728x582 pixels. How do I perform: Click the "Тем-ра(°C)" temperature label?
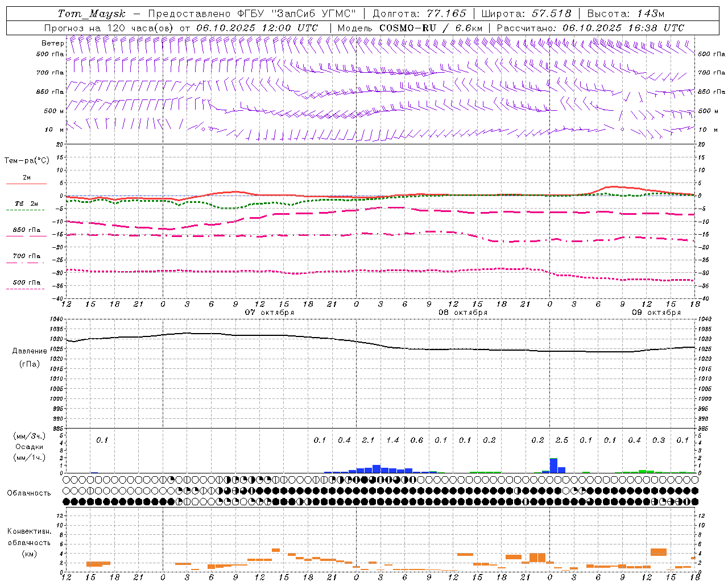pyautogui.click(x=27, y=160)
